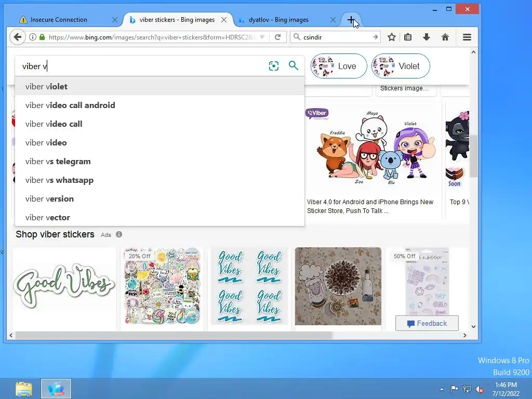Image resolution: width=532 pixels, height=399 pixels.
Task: Open the clock showing 1:46 PM
Action: point(506,389)
